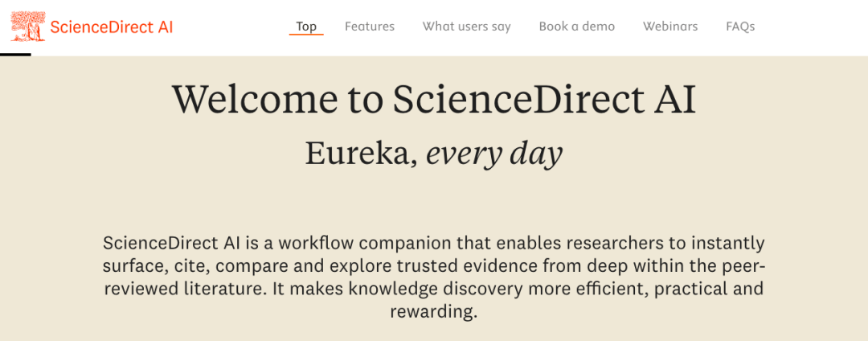Open the ScienceDirect AI wordmark link
Viewport: 868px width, 341px height.
pos(111,27)
